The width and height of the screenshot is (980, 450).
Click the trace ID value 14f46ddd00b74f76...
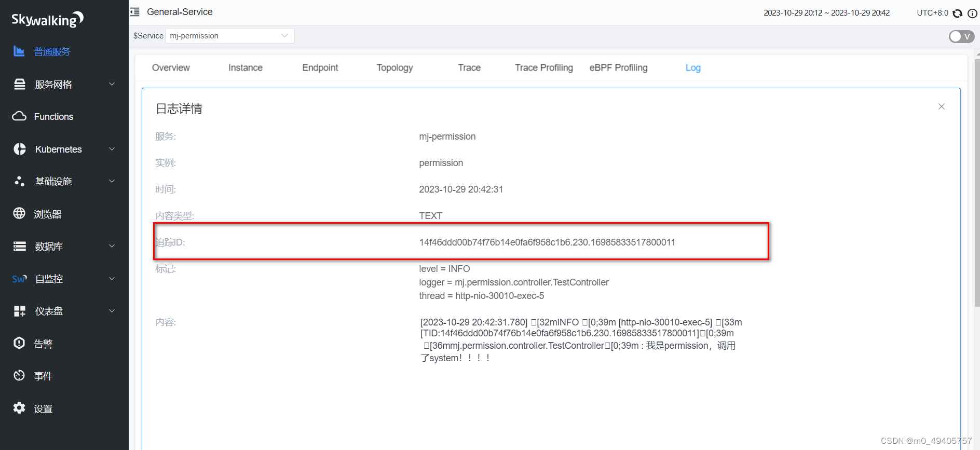tap(547, 242)
